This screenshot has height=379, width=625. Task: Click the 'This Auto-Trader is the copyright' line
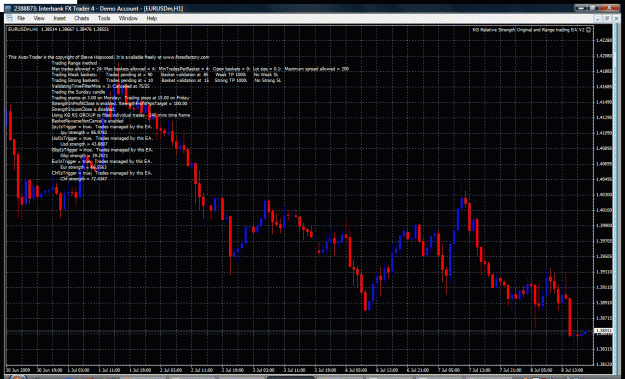click(x=109, y=57)
